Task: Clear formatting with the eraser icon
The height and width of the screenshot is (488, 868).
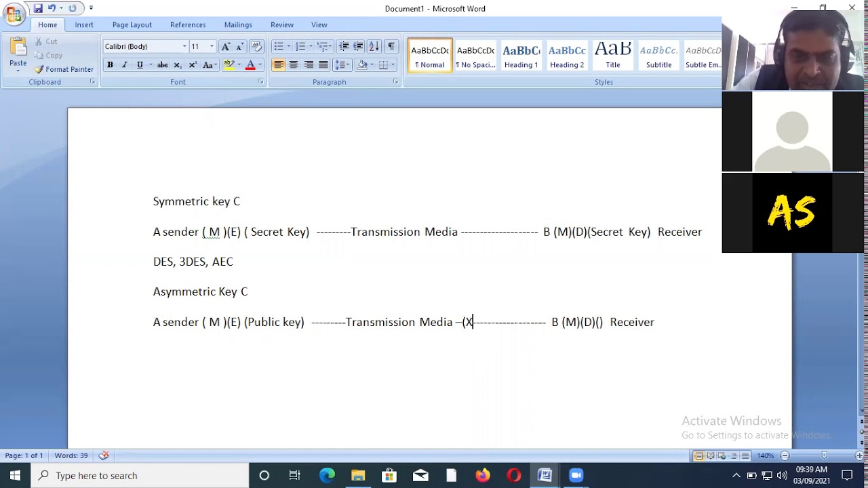Action: coord(256,46)
